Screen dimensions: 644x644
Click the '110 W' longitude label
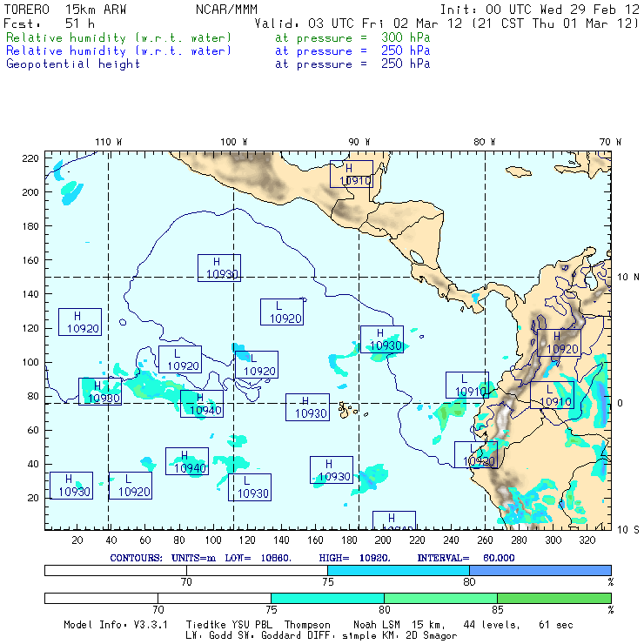[109, 142]
